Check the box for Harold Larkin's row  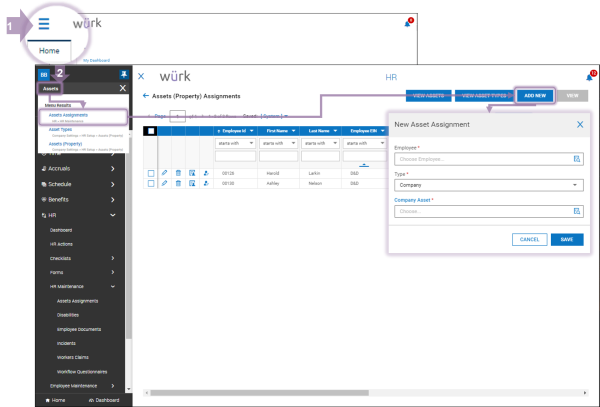tap(151, 173)
